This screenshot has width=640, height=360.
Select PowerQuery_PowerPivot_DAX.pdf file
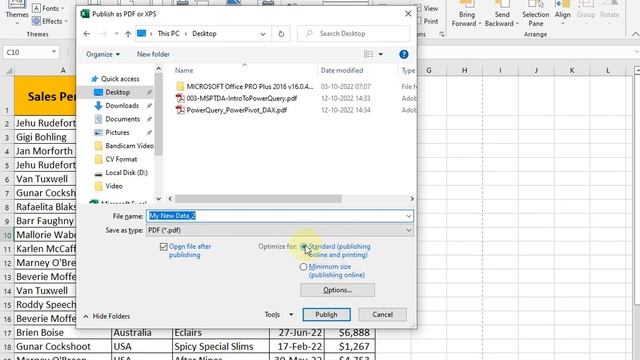pos(237,110)
